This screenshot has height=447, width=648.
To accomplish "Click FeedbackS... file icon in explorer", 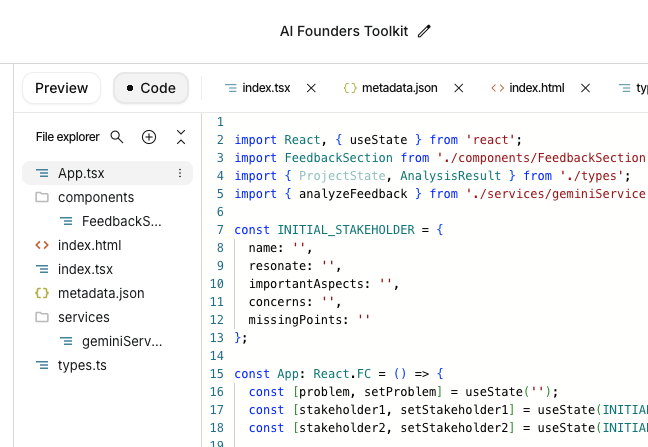I will 66,221.
